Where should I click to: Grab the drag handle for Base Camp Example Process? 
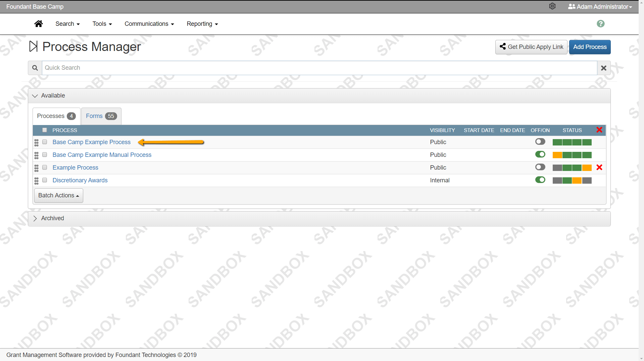click(x=36, y=142)
